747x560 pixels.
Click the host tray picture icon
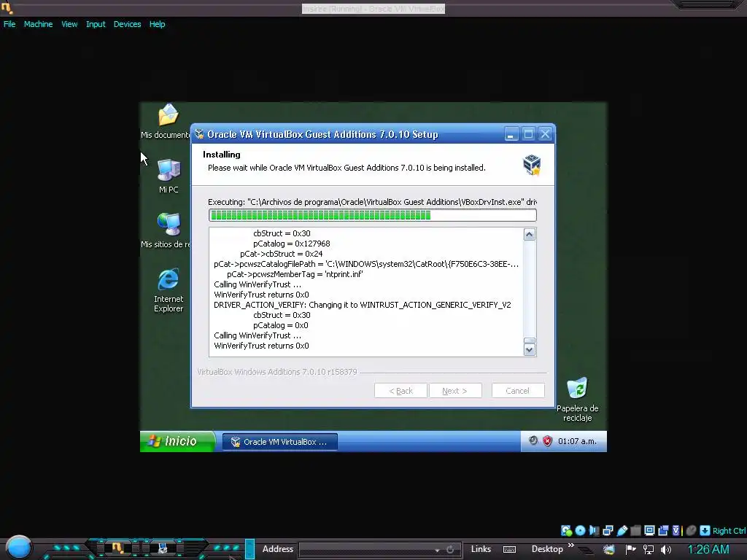609,550
